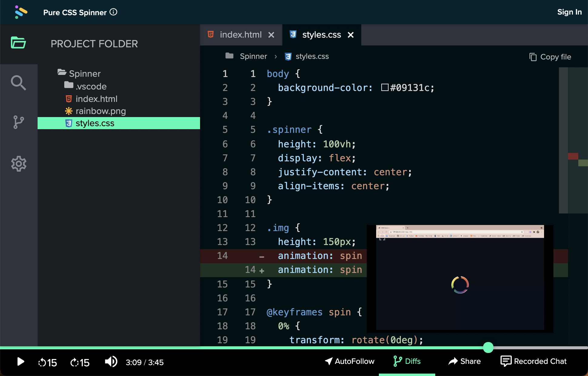This screenshot has height=376, width=588.
Task: Close the styles.css tab
Action: click(351, 35)
